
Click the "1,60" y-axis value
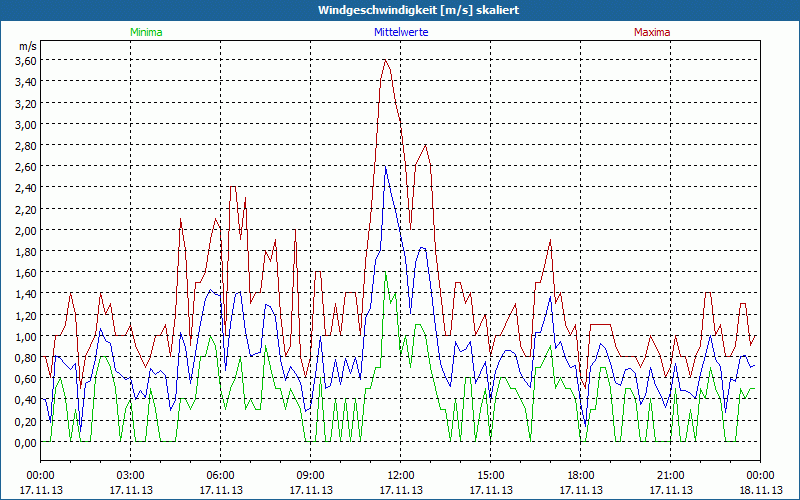(26, 272)
